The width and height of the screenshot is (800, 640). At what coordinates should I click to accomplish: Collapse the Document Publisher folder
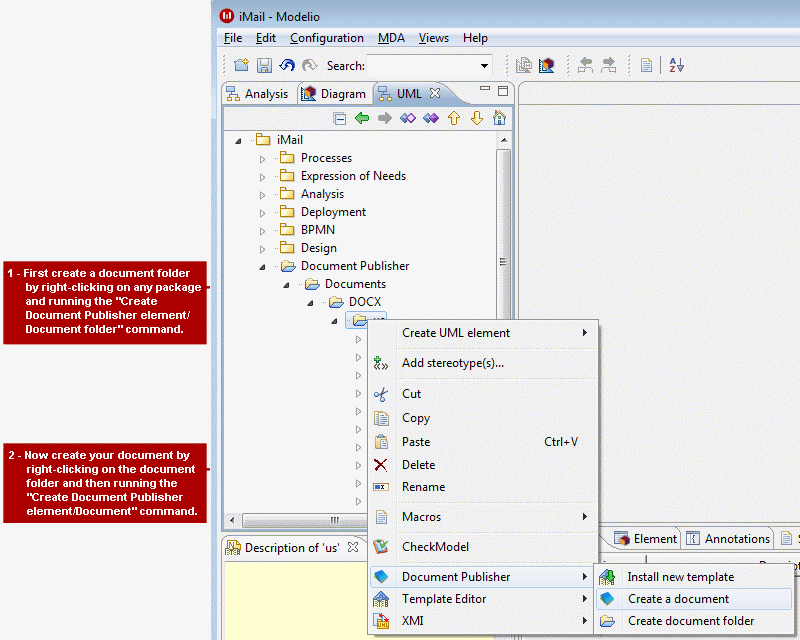(x=262, y=266)
